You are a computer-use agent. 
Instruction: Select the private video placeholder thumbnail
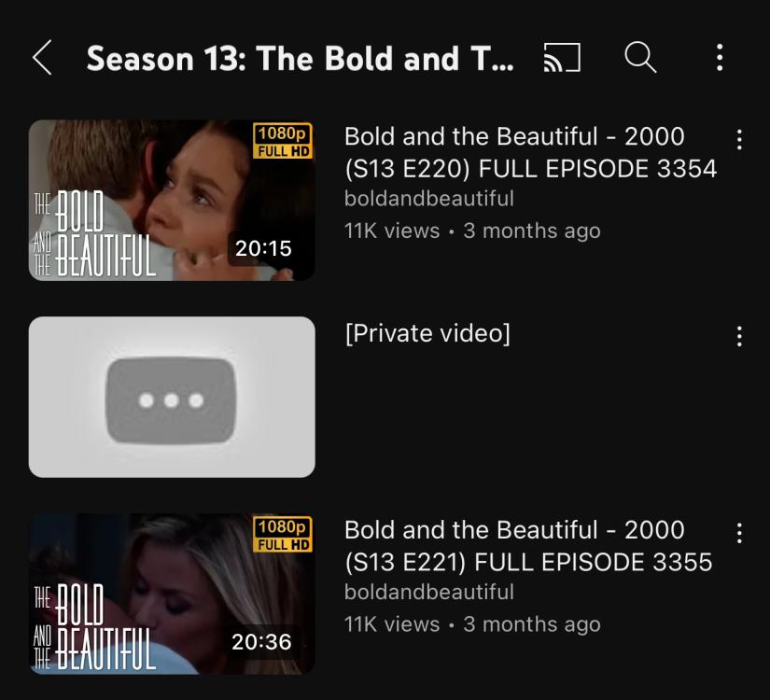coord(172,397)
